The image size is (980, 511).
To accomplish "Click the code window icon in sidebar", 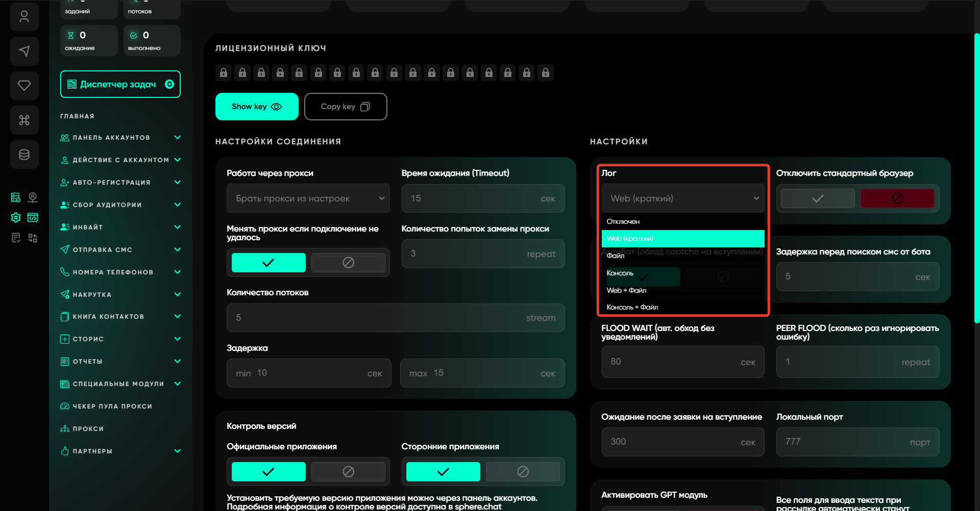I will pos(33,218).
